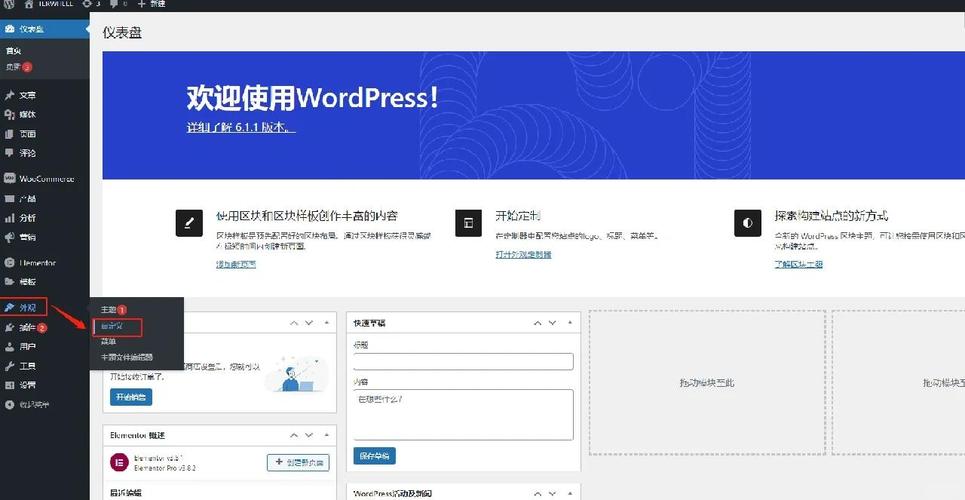The image size is (965, 500).
Task: Click the 保存草稿 button
Action: click(x=374, y=456)
